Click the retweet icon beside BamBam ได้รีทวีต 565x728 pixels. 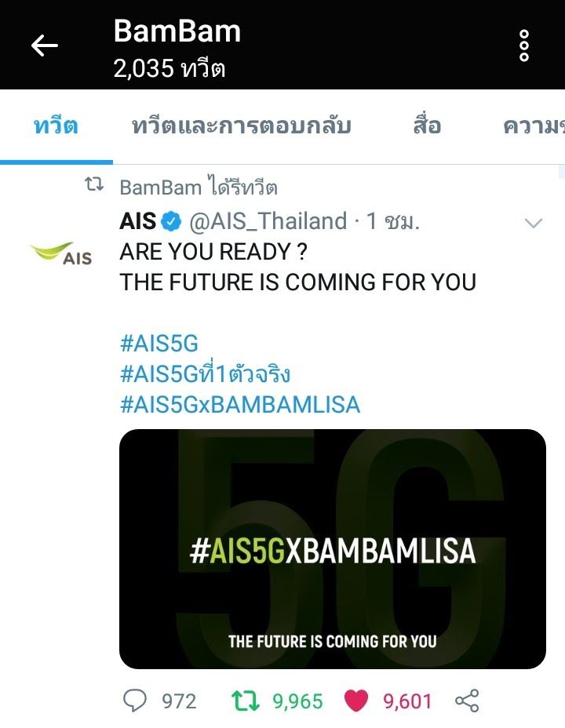(x=94, y=185)
